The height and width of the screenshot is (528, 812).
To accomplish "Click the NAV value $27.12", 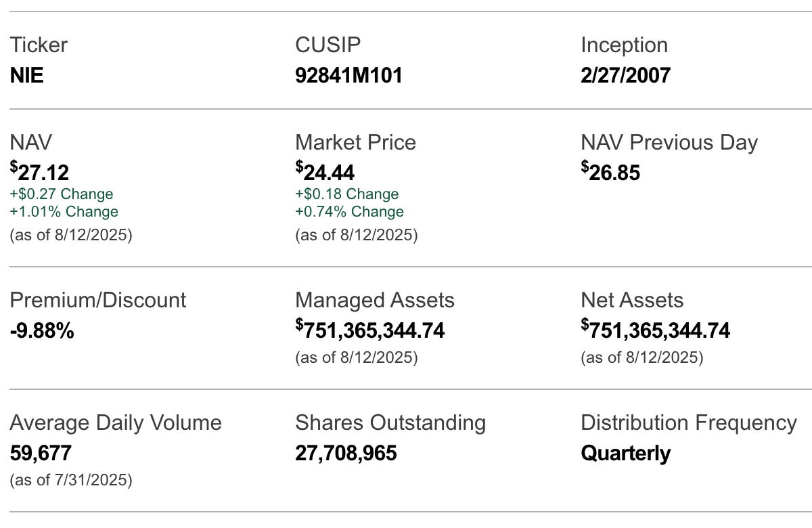I will pyautogui.click(x=40, y=173).
